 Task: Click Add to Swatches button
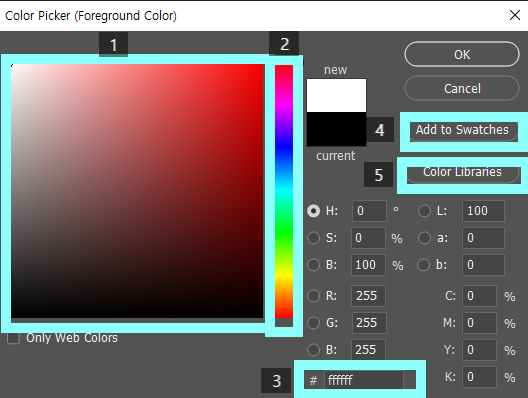pyautogui.click(x=464, y=131)
